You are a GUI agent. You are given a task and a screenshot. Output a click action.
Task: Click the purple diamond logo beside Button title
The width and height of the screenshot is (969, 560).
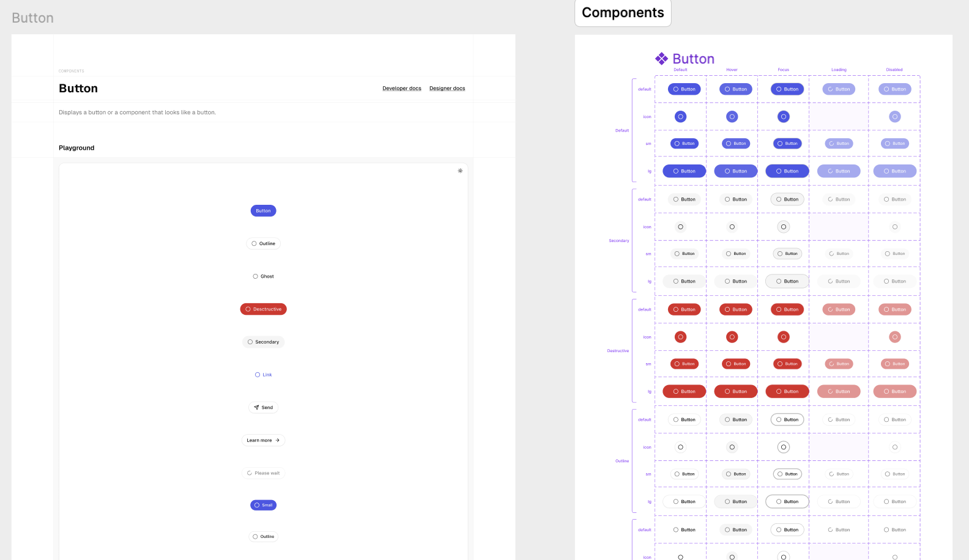[x=661, y=59]
